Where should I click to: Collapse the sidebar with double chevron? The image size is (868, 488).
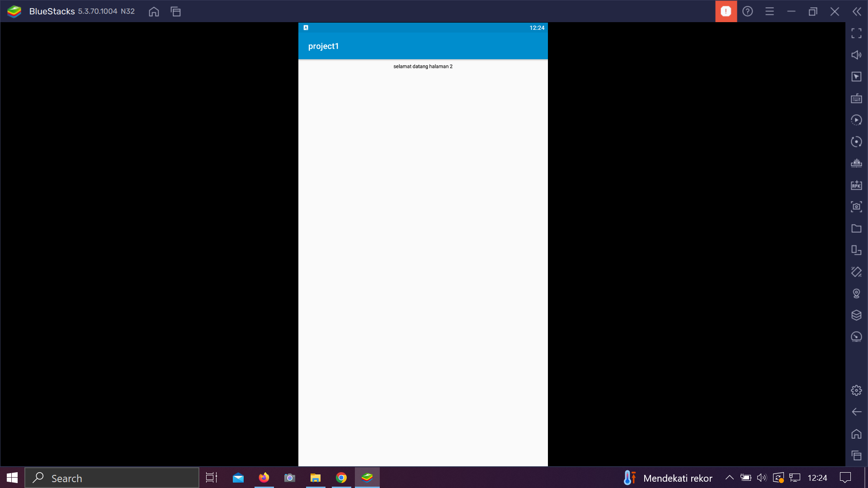857,11
